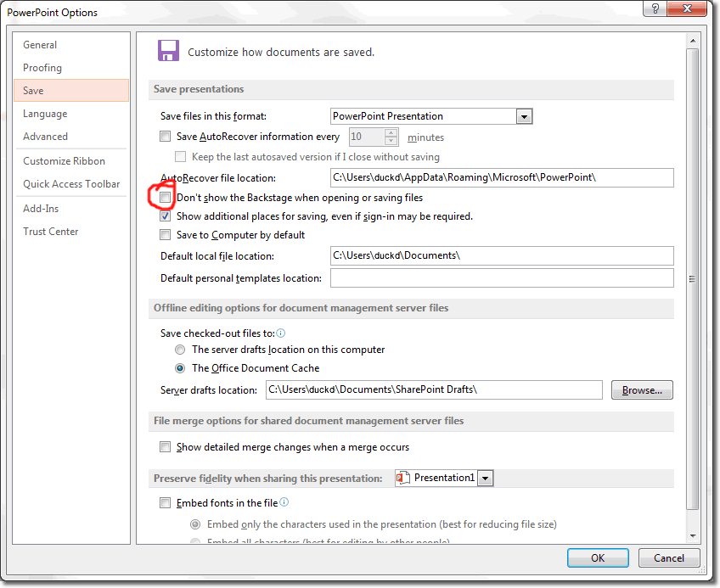This screenshot has height=588, width=720.
Task: Enable Embed fonts in the file
Action: point(165,502)
